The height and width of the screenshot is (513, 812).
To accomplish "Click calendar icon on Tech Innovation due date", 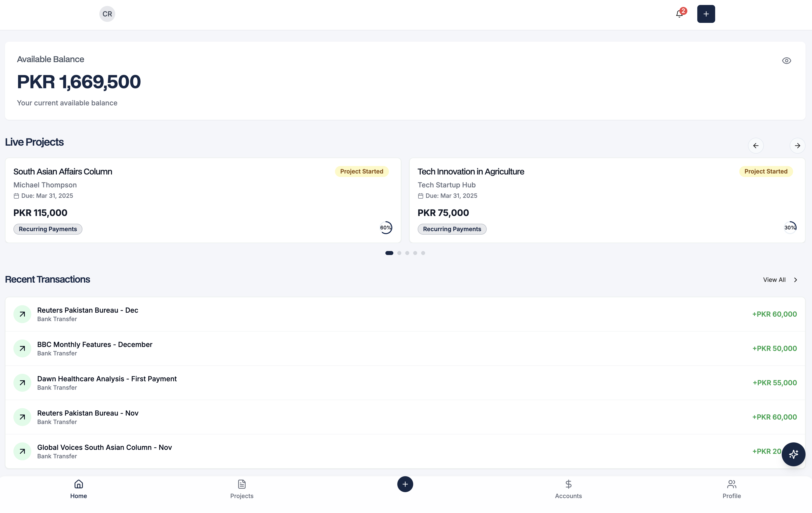I will (x=420, y=196).
